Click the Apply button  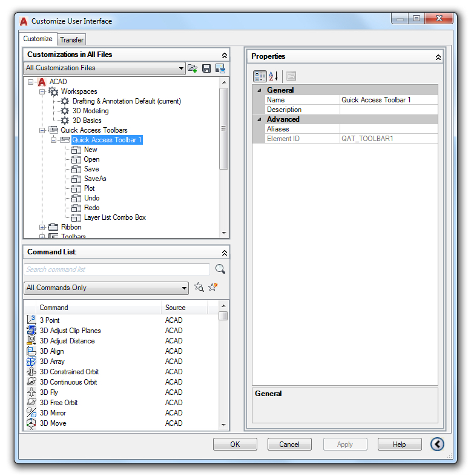[345, 445]
